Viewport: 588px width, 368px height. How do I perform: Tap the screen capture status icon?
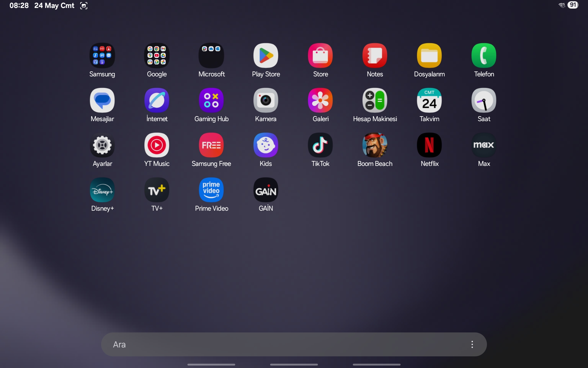pyautogui.click(x=84, y=6)
